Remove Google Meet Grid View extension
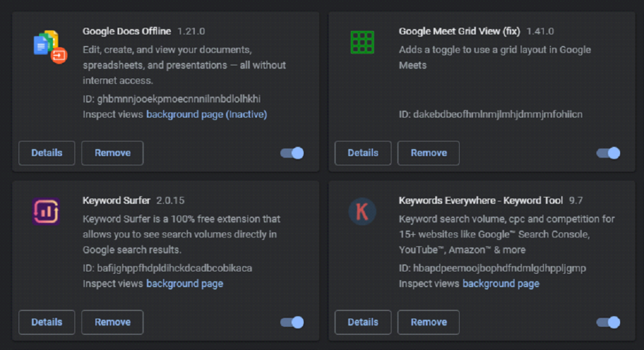 (x=428, y=153)
